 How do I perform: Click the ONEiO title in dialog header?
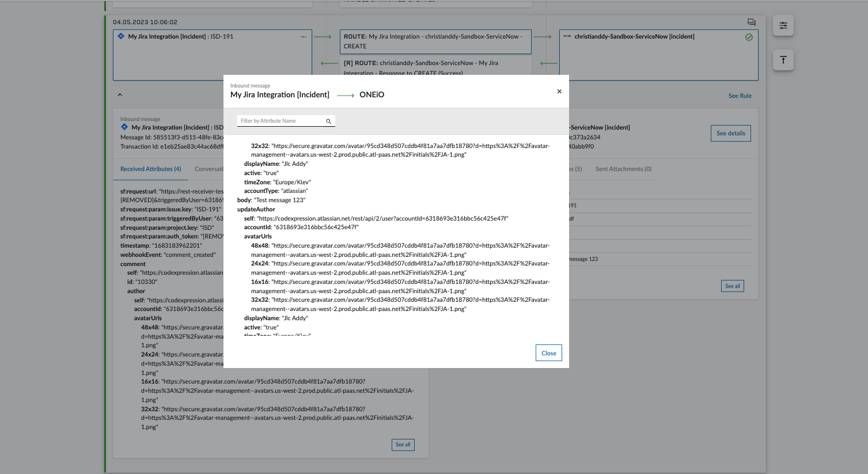coord(372,94)
